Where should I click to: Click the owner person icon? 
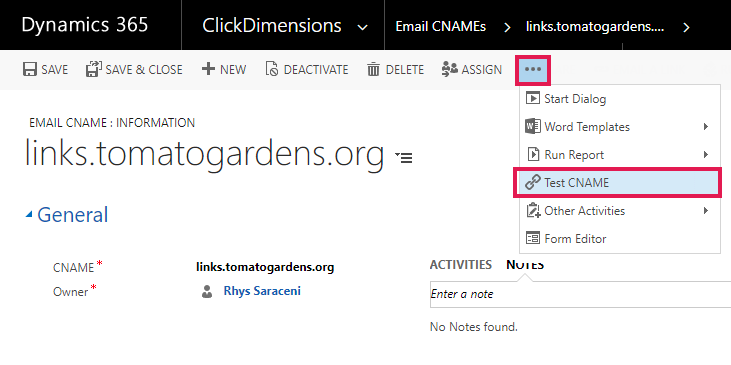[x=207, y=292]
